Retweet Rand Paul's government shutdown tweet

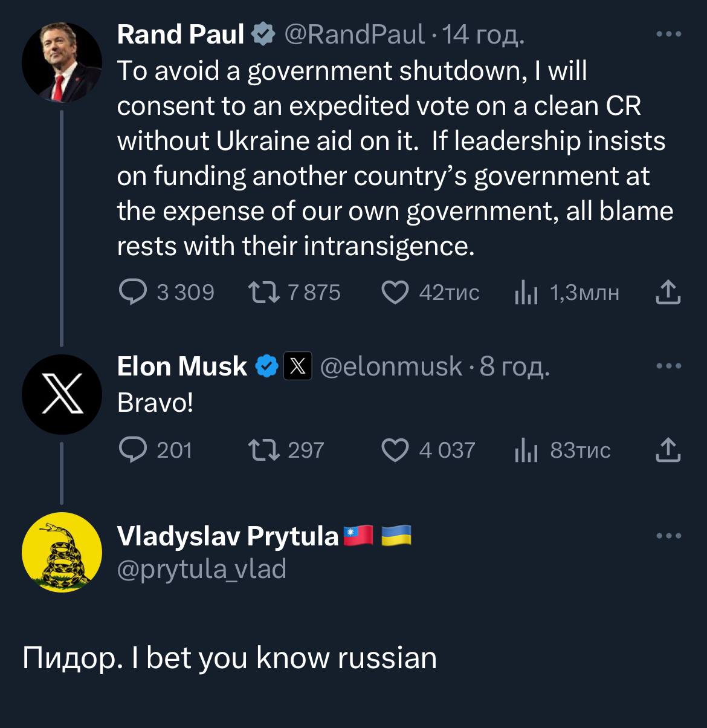[264, 293]
